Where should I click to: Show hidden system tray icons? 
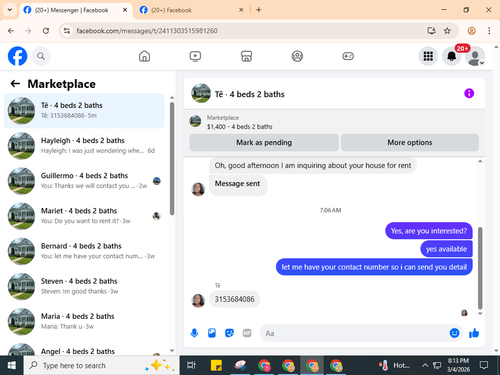425,365
